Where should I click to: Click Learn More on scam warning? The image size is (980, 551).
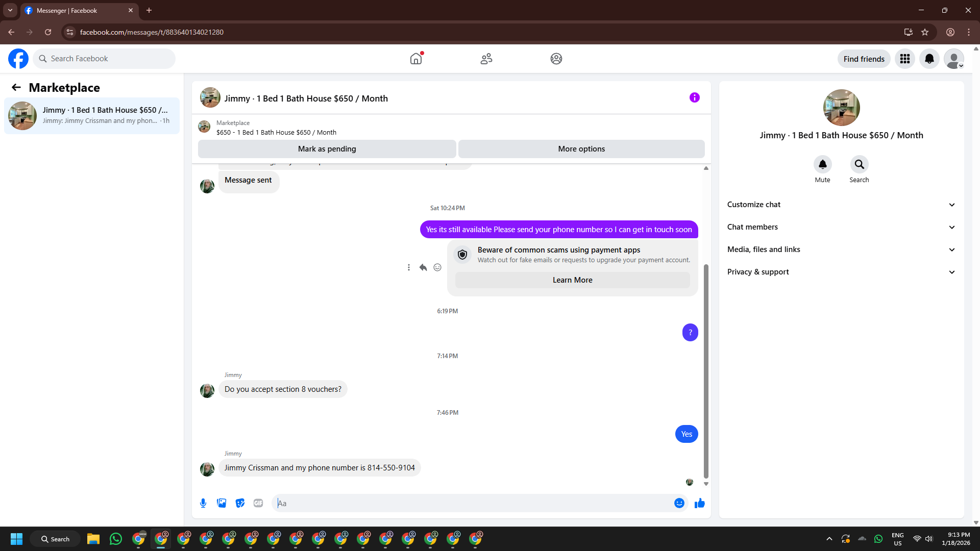(x=572, y=280)
